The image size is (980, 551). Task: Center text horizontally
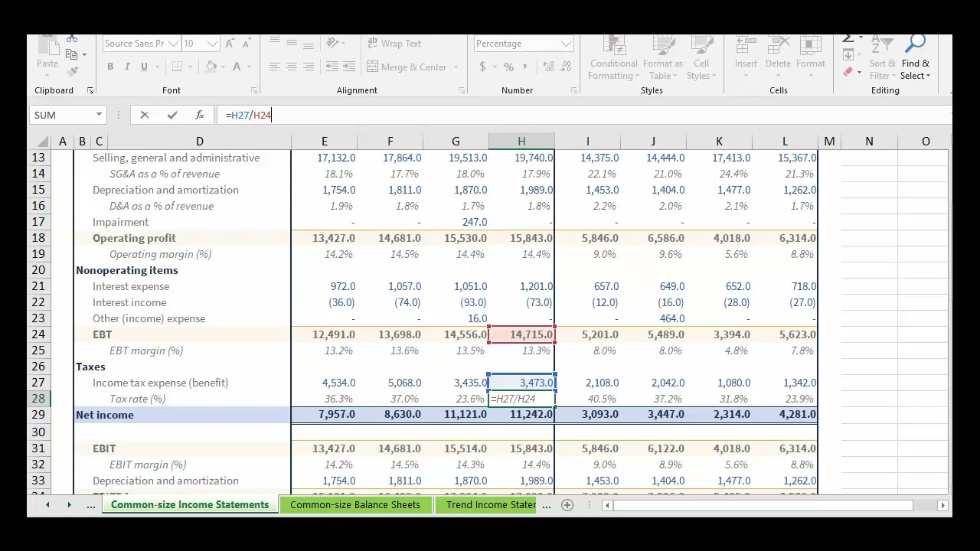[x=291, y=67]
